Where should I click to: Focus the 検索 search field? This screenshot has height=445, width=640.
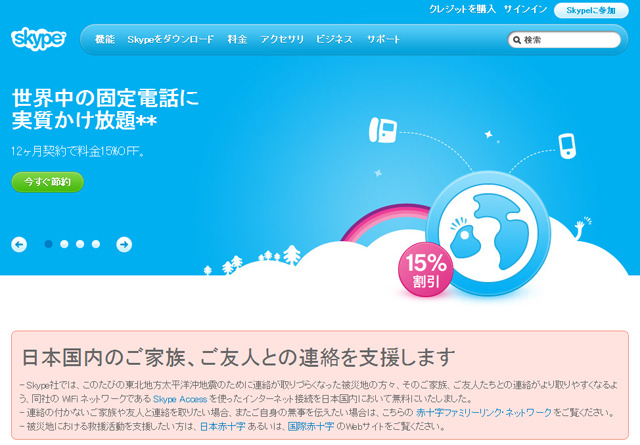tap(564, 40)
